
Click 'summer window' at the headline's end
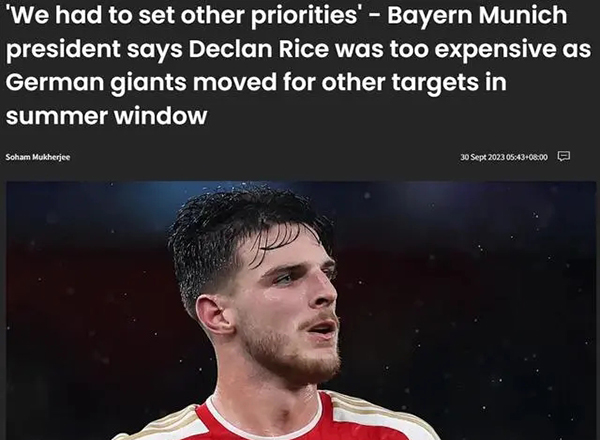click(106, 116)
